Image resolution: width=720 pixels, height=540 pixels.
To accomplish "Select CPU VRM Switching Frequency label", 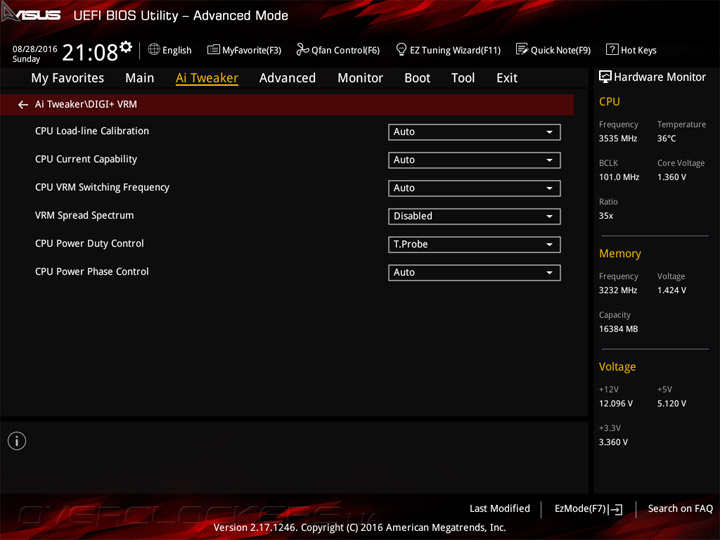I will 102,187.
